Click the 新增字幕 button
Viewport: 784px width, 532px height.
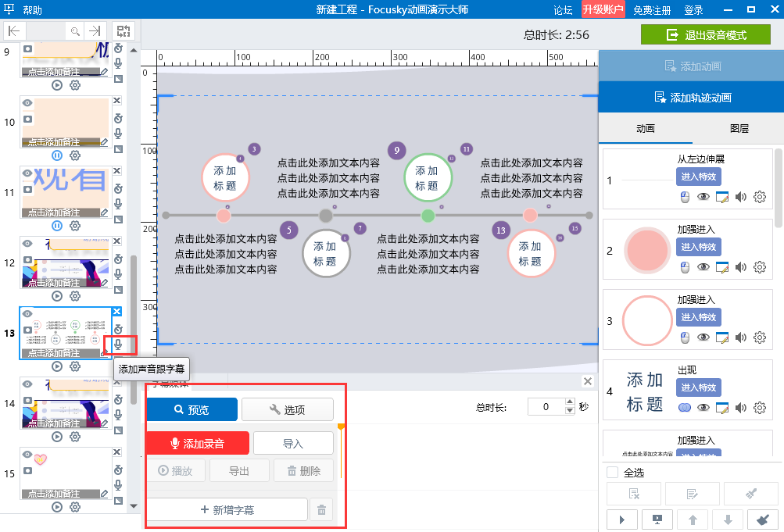click(x=227, y=510)
